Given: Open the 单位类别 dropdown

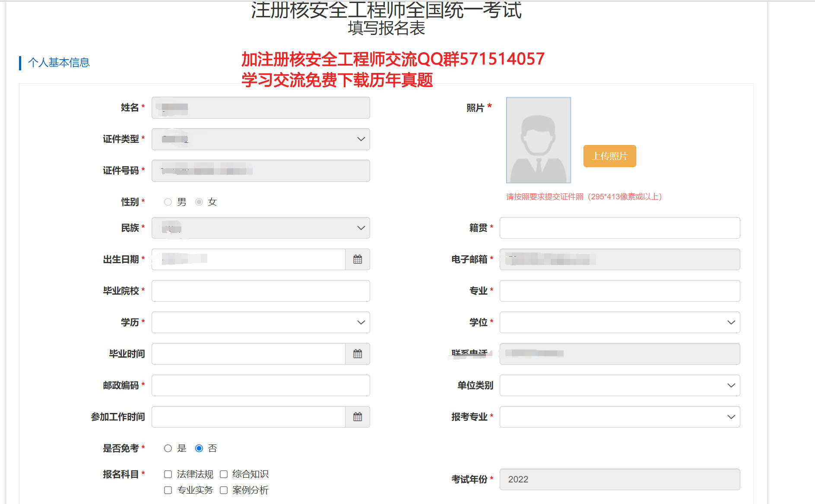Looking at the screenshot, I should pyautogui.click(x=731, y=385).
